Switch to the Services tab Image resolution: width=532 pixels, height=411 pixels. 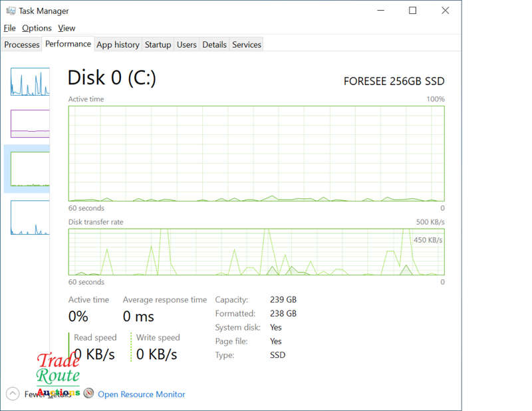(x=247, y=45)
